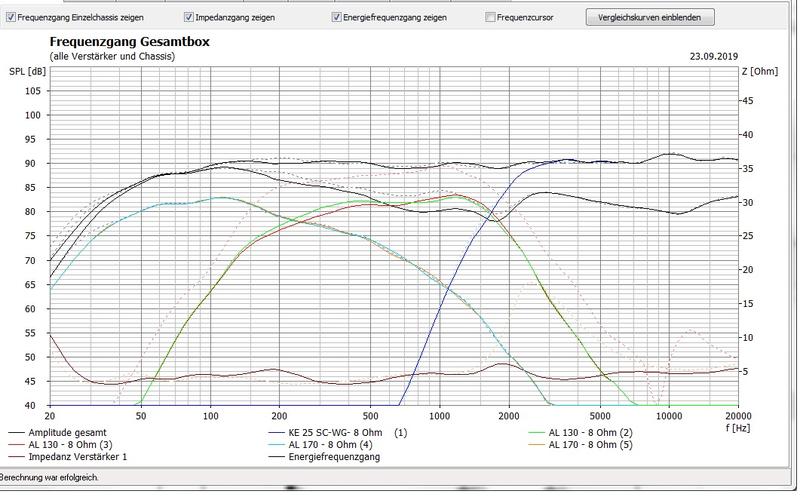Click '(alle Verstärker und Chassis)' subtitle
800x497 pixels.
tap(111, 57)
